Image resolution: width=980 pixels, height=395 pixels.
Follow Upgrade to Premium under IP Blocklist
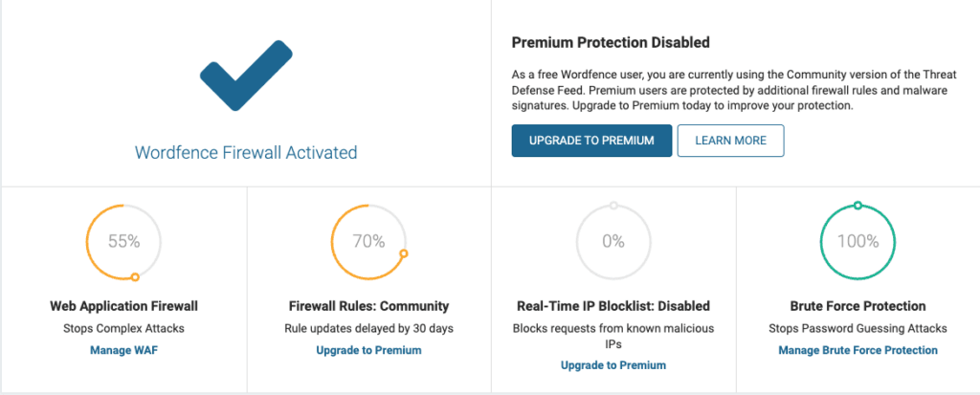coord(613,365)
